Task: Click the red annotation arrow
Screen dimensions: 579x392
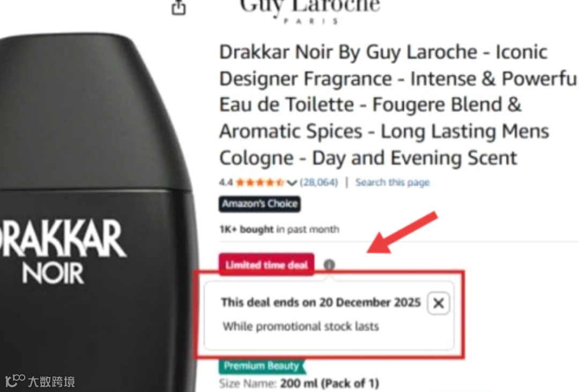Action: coord(403,232)
